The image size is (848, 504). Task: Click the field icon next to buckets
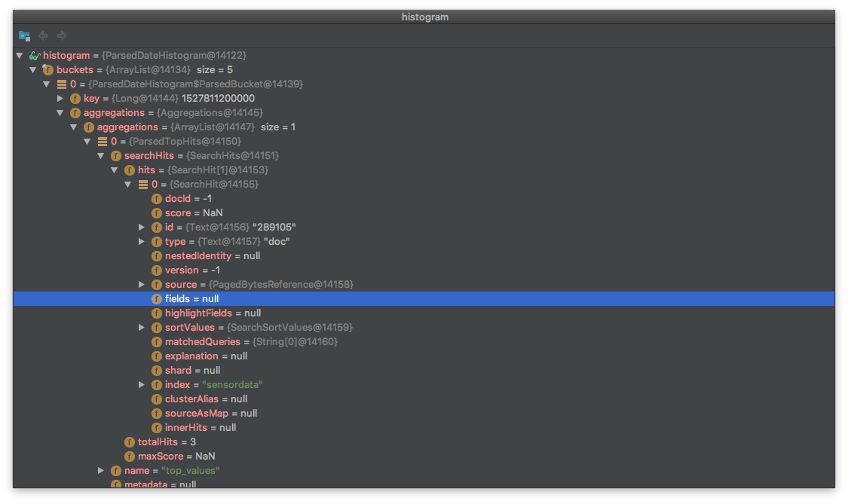tap(47, 69)
